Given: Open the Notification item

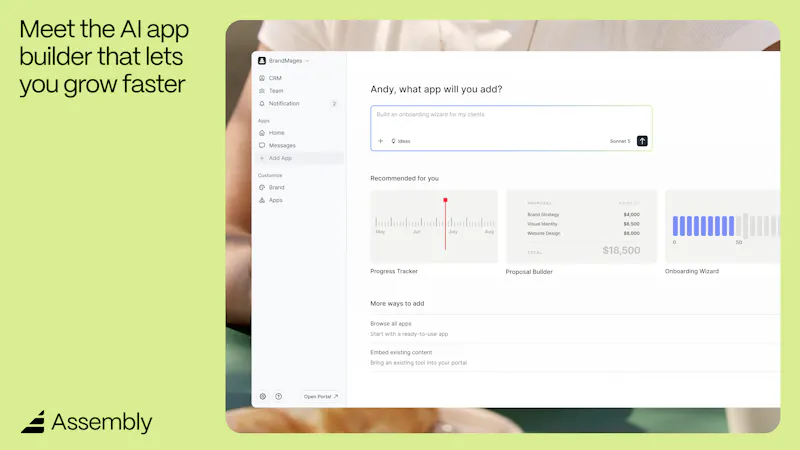Looking at the screenshot, I should pyautogui.click(x=298, y=104).
